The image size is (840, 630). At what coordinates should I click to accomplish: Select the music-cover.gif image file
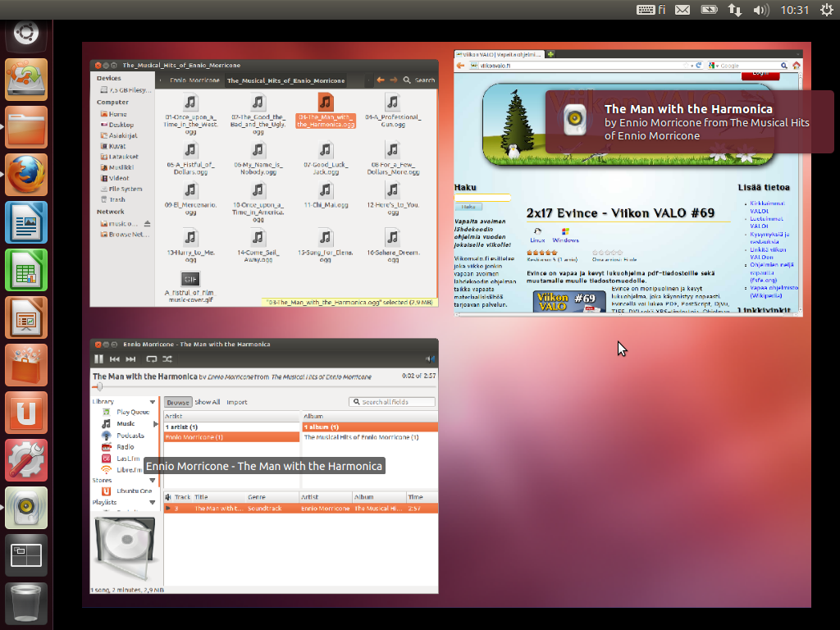click(190, 287)
